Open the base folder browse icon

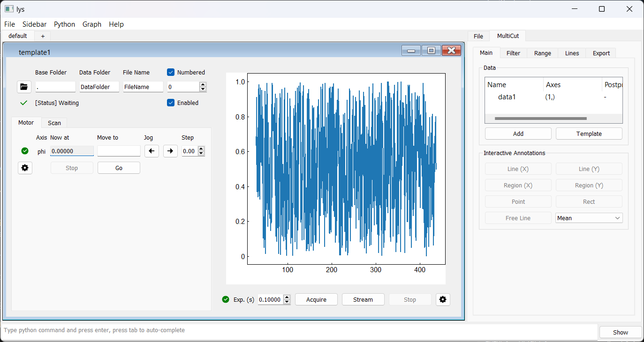pos(24,87)
